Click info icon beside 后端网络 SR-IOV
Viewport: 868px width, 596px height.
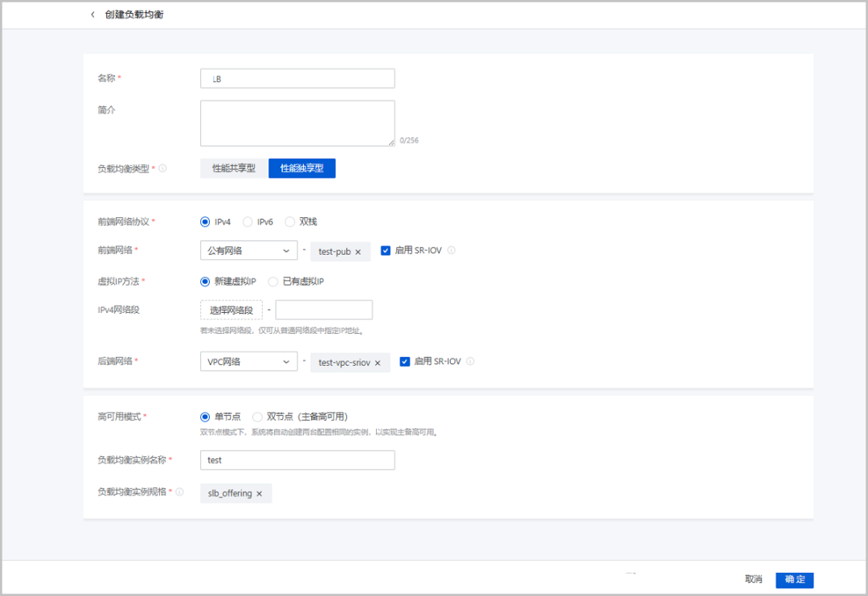point(470,361)
